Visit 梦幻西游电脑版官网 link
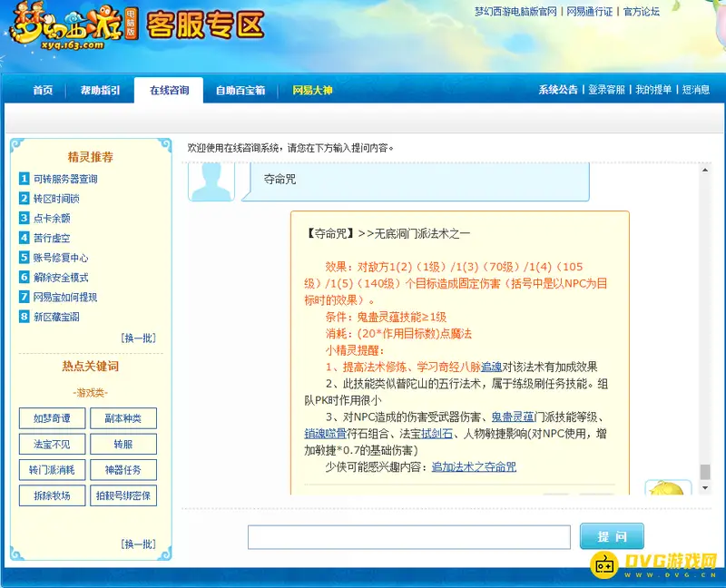This screenshot has width=726, height=588. click(x=515, y=12)
